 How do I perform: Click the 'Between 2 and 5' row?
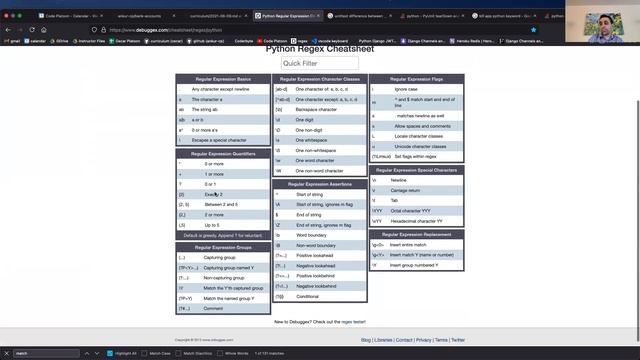[x=223, y=204]
